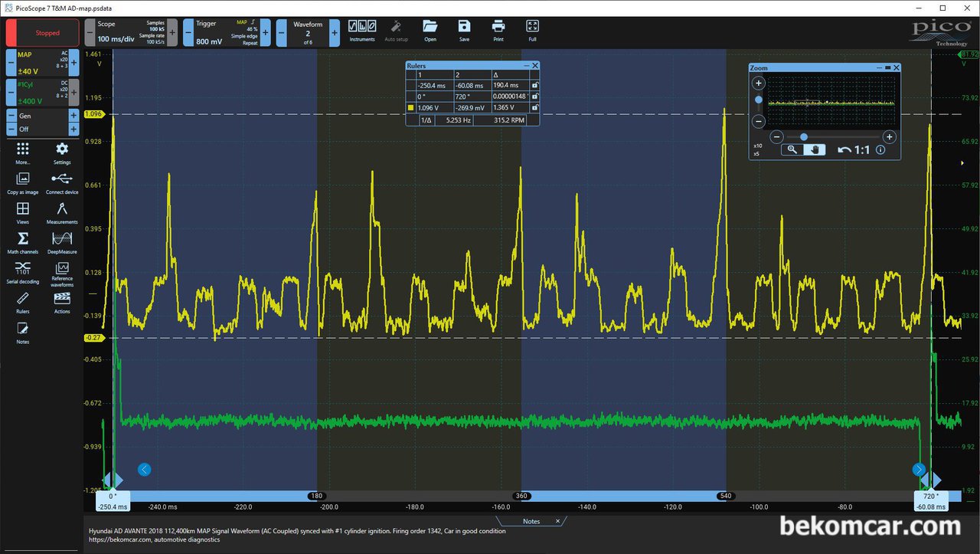
Task: Toggle lock on the voltage ruler row
Action: pyautogui.click(x=534, y=108)
